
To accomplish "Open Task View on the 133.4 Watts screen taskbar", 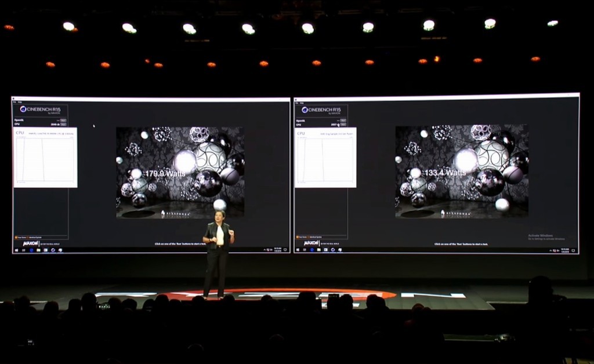I will (305, 250).
